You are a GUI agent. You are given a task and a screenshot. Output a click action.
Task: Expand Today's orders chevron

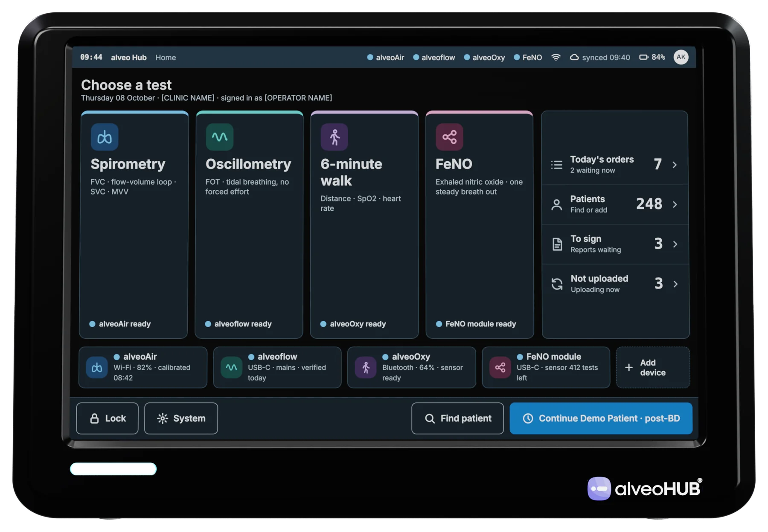point(675,165)
